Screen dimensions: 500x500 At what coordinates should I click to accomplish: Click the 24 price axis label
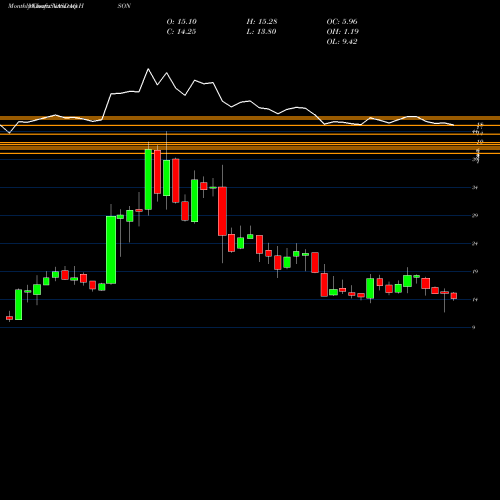coord(475,244)
